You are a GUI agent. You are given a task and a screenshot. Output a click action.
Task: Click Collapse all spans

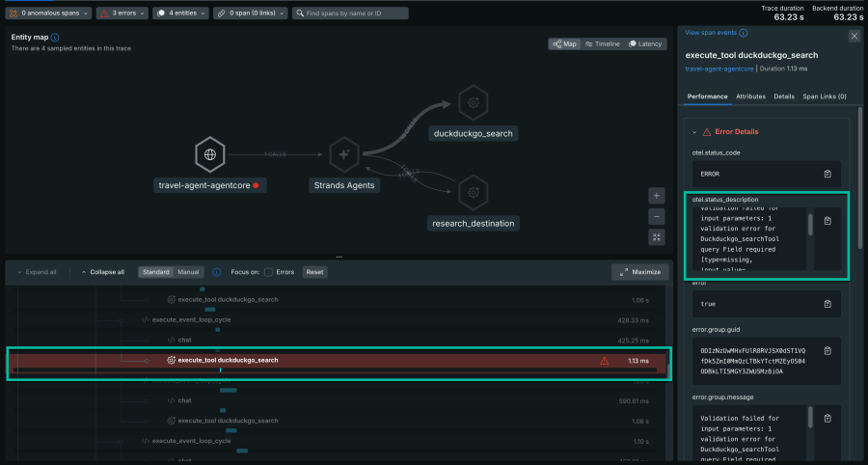point(103,272)
